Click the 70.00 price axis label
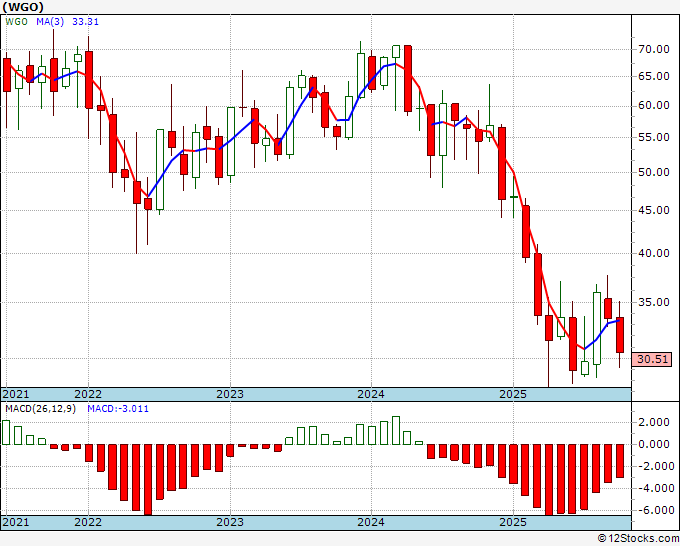This screenshot has height=546, width=680. [x=654, y=49]
